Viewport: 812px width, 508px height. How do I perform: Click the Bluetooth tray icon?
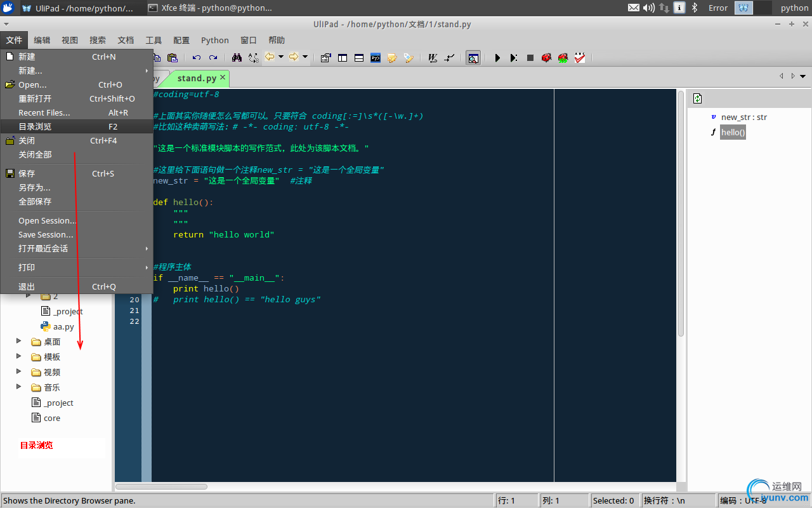click(694, 8)
